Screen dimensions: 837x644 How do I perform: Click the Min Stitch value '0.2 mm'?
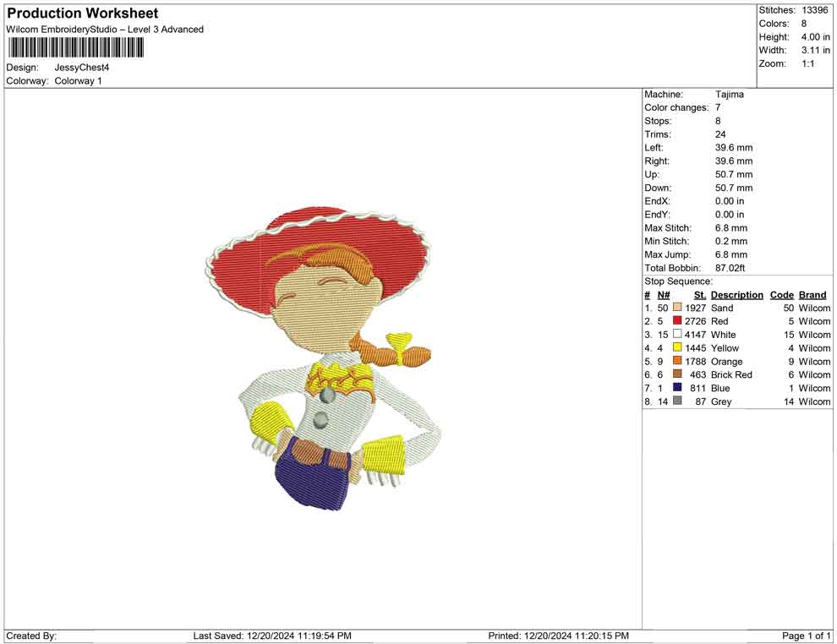pyautogui.click(x=731, y=241)
